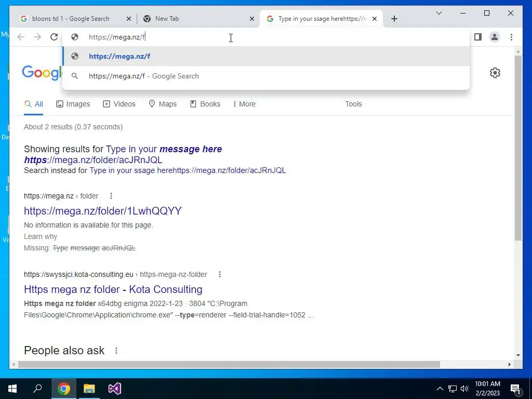Click the scroll-down arrow of vertical scrollbar
Viewport: 532px width, 399px height.
[518, 355]
